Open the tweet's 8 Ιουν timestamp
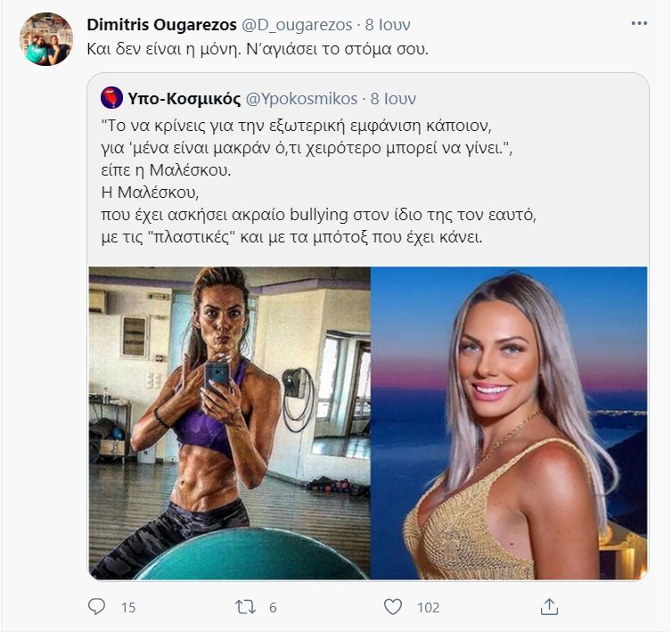Screen dimensions: 672x632 click(388, 25)
